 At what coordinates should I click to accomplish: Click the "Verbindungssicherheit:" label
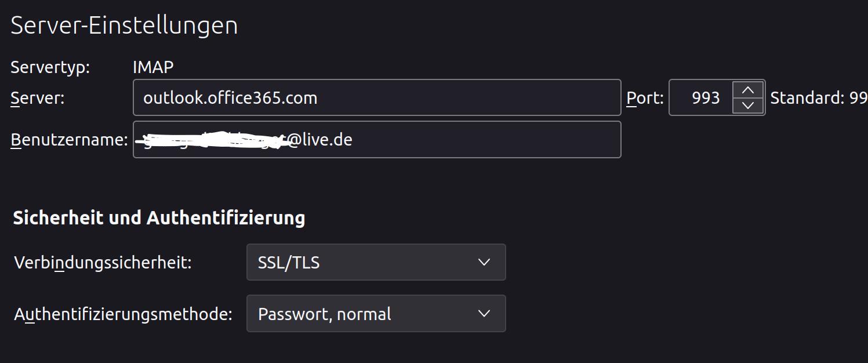tap(103, 263)
